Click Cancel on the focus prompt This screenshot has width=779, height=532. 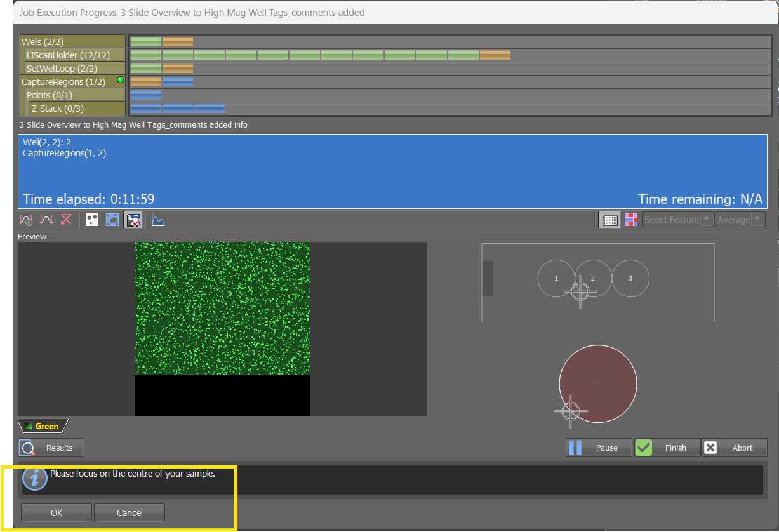tap(130, 513)
